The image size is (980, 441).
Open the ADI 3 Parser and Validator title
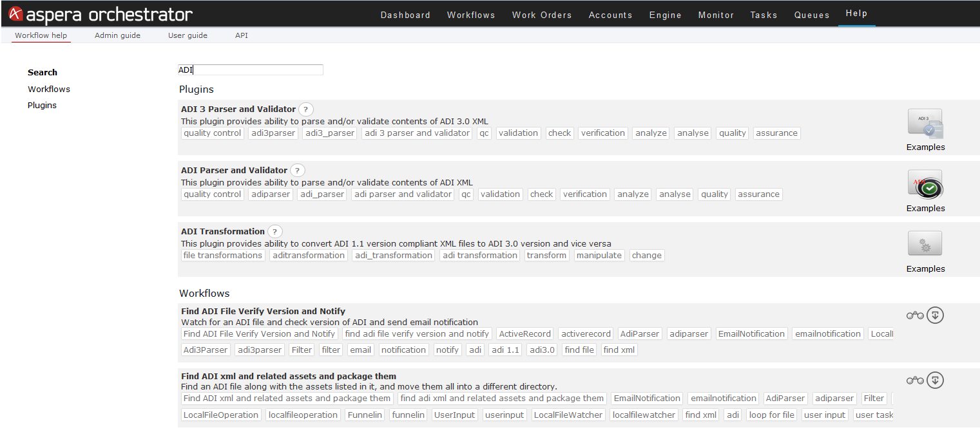(238, 109)
